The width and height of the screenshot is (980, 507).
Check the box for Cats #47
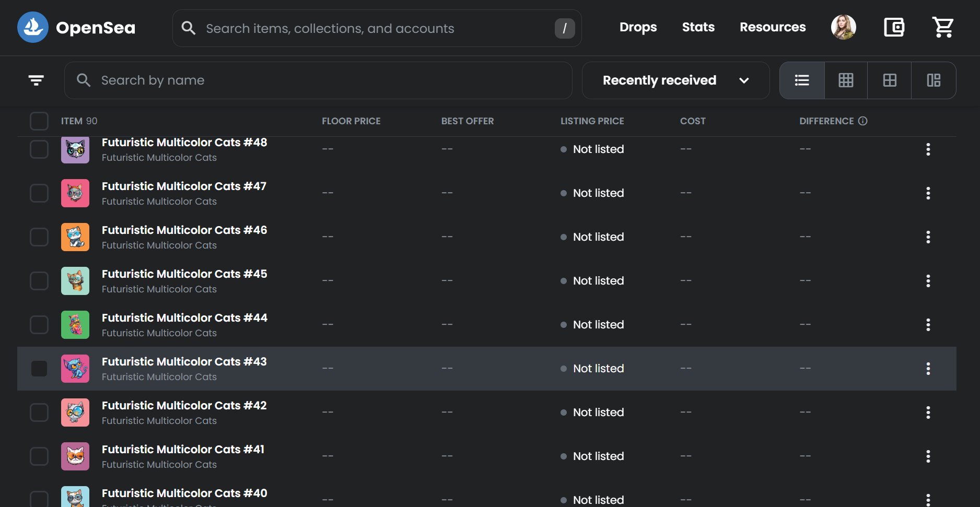coord(39,193)
